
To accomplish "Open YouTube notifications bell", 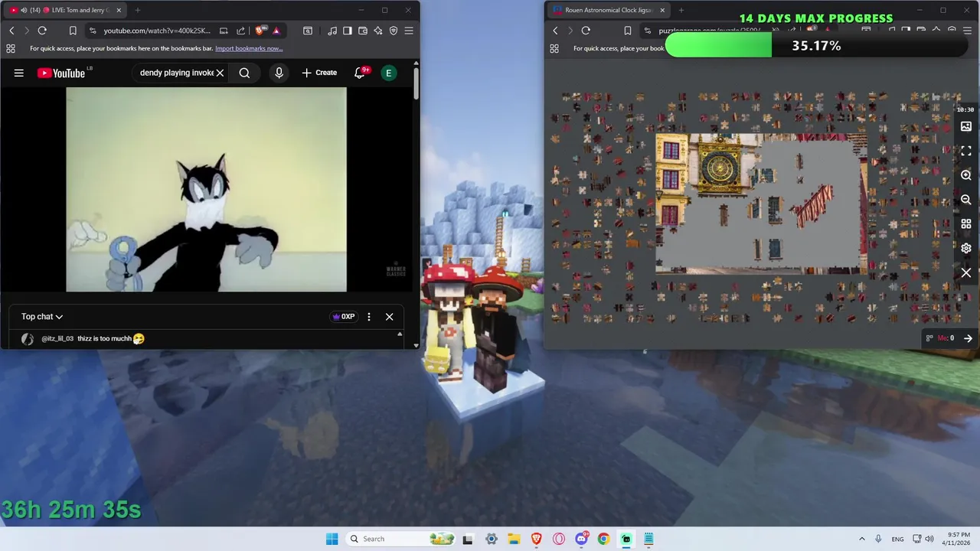I will (x=360, y=73).
